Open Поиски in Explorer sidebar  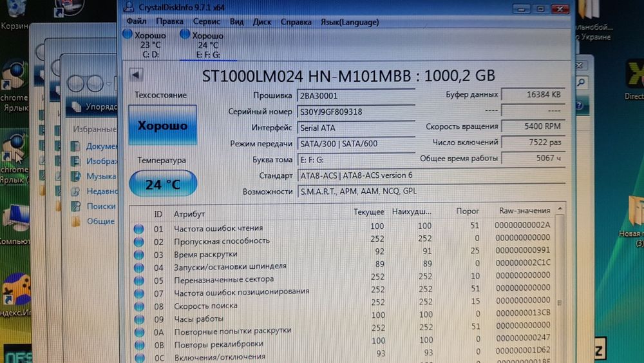[93, 206]
